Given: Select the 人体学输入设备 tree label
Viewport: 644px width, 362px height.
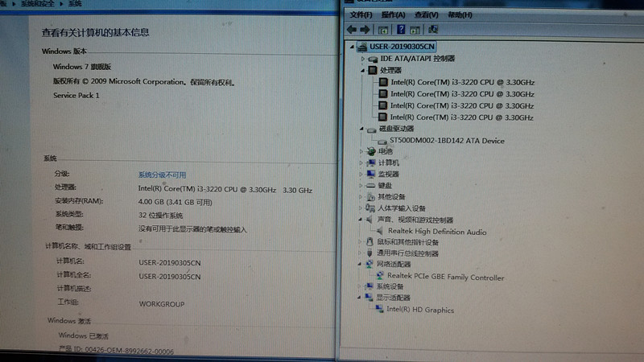Looking at the screenshot, I should tap(401, 208).
